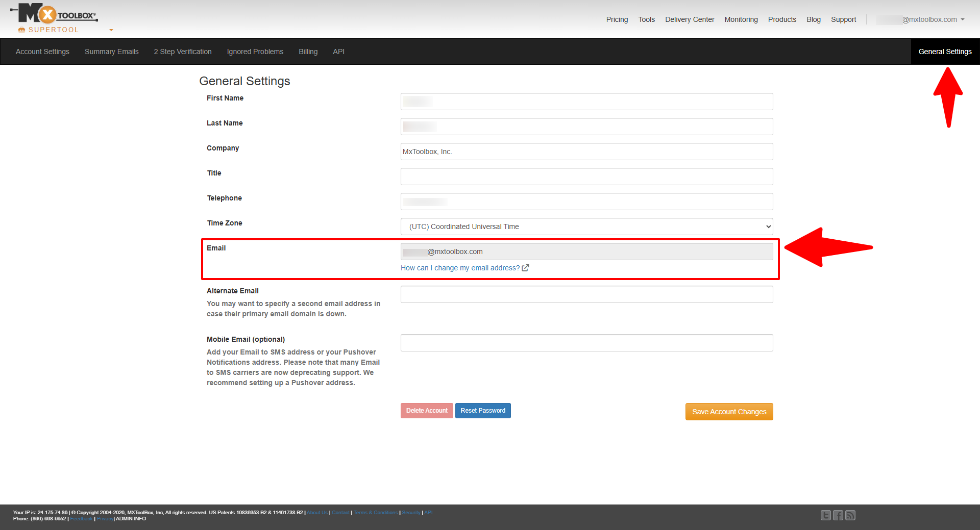Open the About Us footer link
Screen dimensions: 980x530
317,513
